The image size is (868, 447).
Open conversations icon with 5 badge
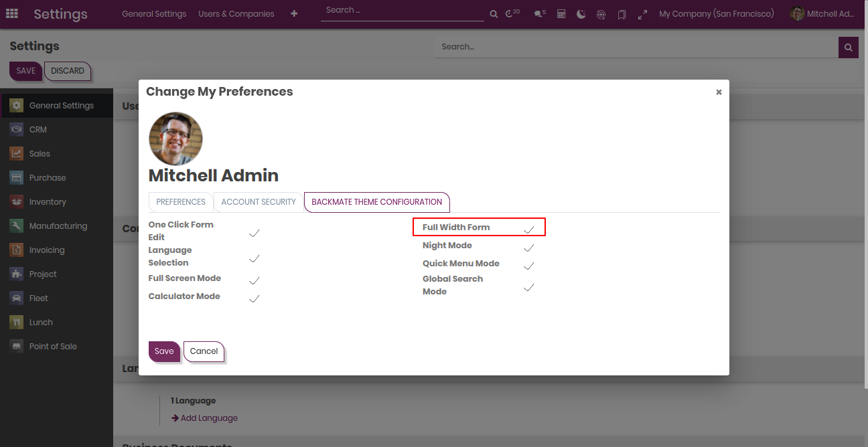540,13
